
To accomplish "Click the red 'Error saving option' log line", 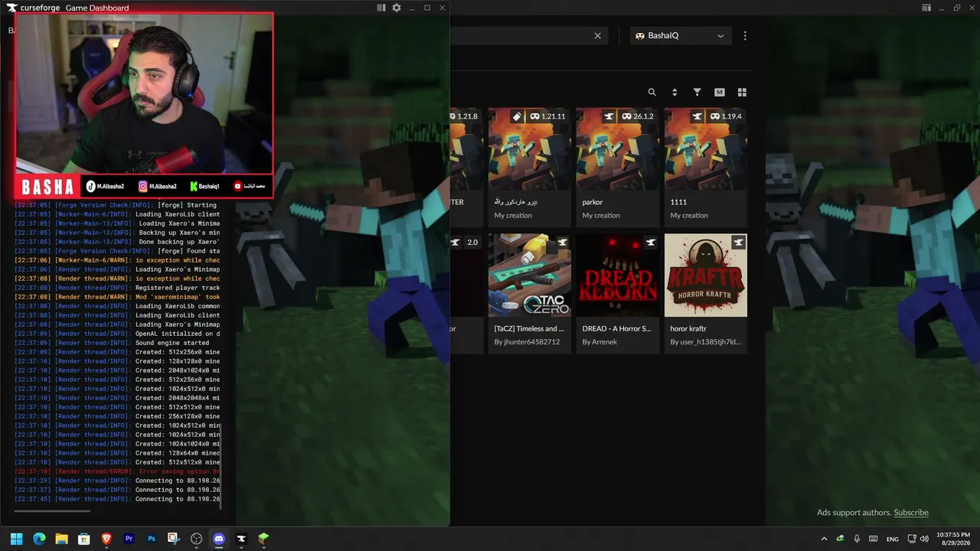I will (x=117, y=471).
